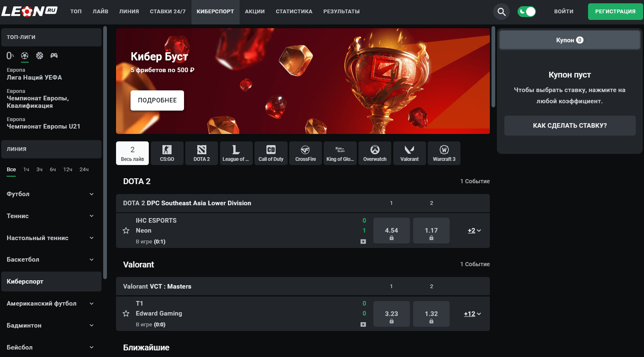The width and height of the screenshot is (644, 357).
Task: Select the football icon in top leagues
Action: coord(24,56)
